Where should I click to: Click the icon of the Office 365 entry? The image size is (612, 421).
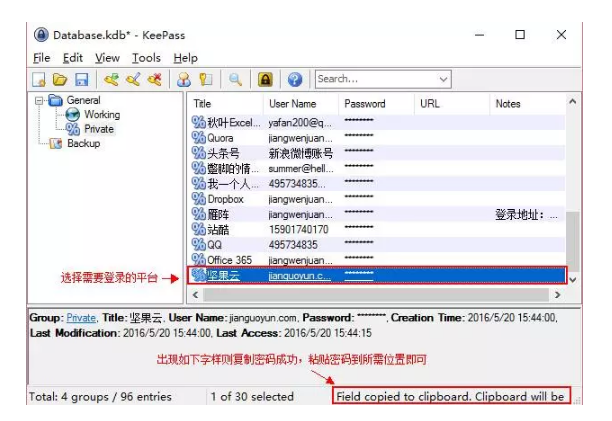coord(198,260)
